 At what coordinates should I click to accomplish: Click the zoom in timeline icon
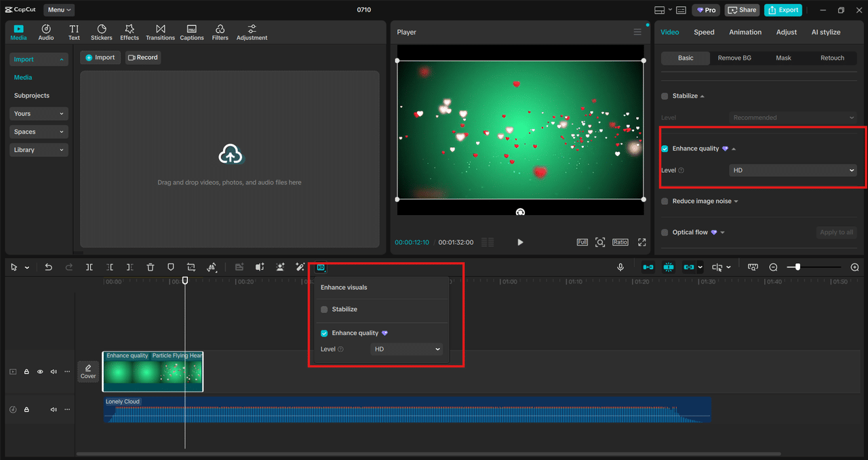click(854, 267)
